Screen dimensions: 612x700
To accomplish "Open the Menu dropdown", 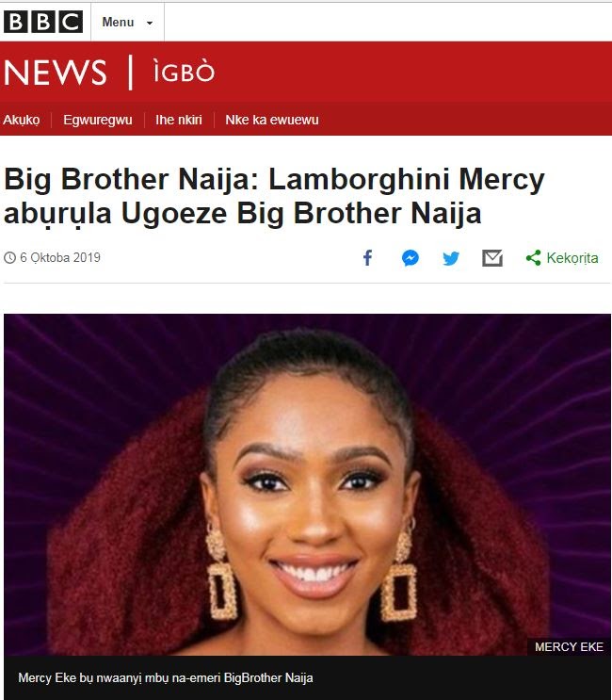I will 127,22.
